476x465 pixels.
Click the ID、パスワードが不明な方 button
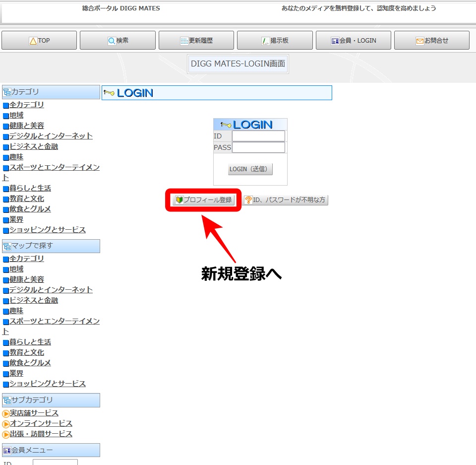point(286,199)
